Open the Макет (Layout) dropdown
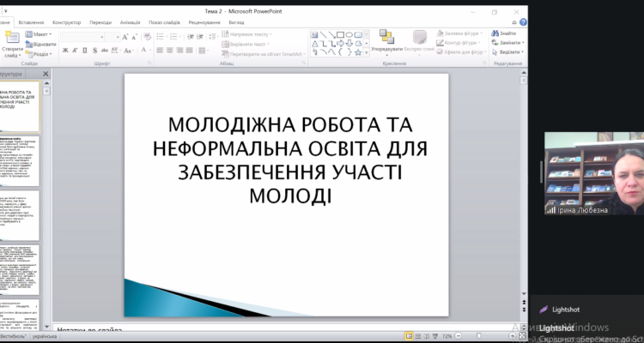Screen dimensions: 644x343 (x=40, y=34)
